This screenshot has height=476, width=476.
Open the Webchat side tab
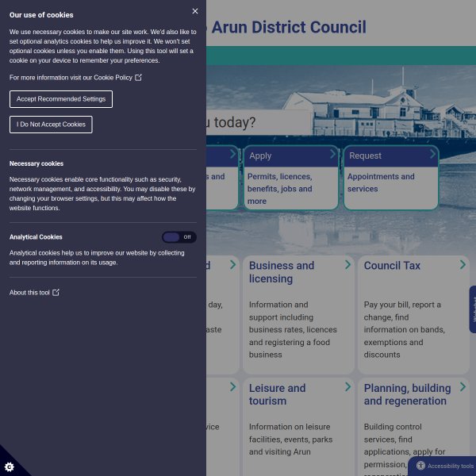(x=473, y=309)
